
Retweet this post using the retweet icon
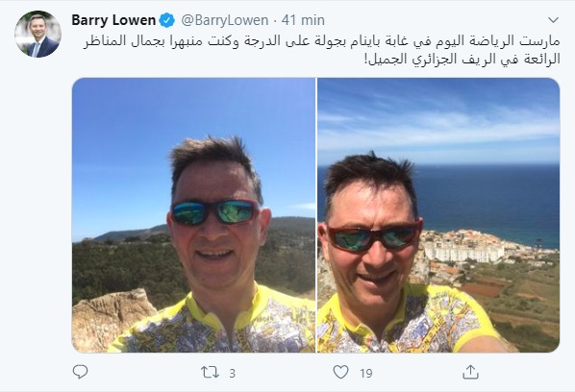(x=211, y=372)
